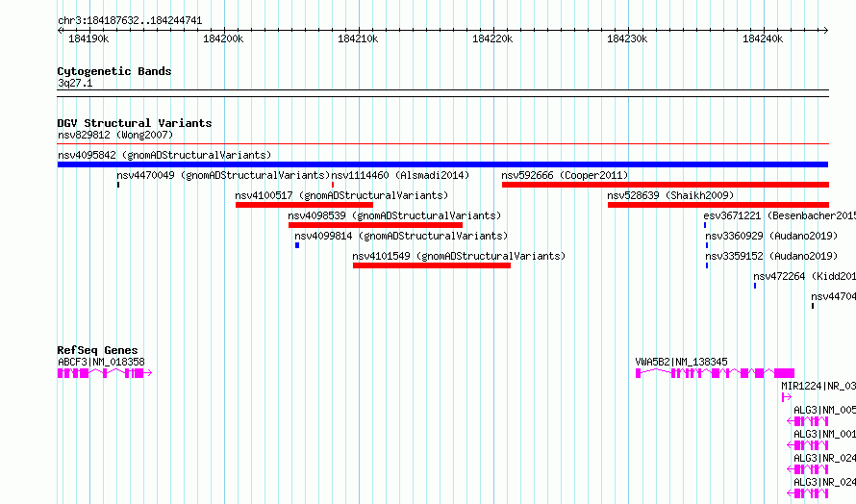
Task: Click the nsv472264 blue marker
Action: pyautogui.click(x=755, y=286)
